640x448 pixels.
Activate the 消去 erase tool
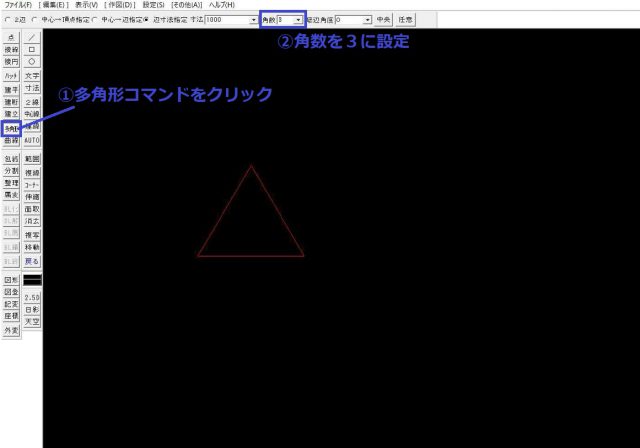pos(31,221)
